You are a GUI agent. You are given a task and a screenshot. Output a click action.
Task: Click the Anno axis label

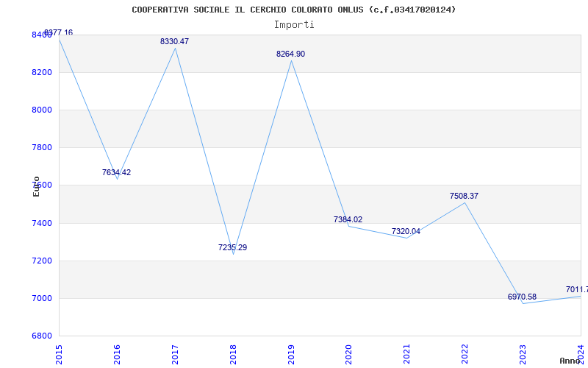[570, 361]
